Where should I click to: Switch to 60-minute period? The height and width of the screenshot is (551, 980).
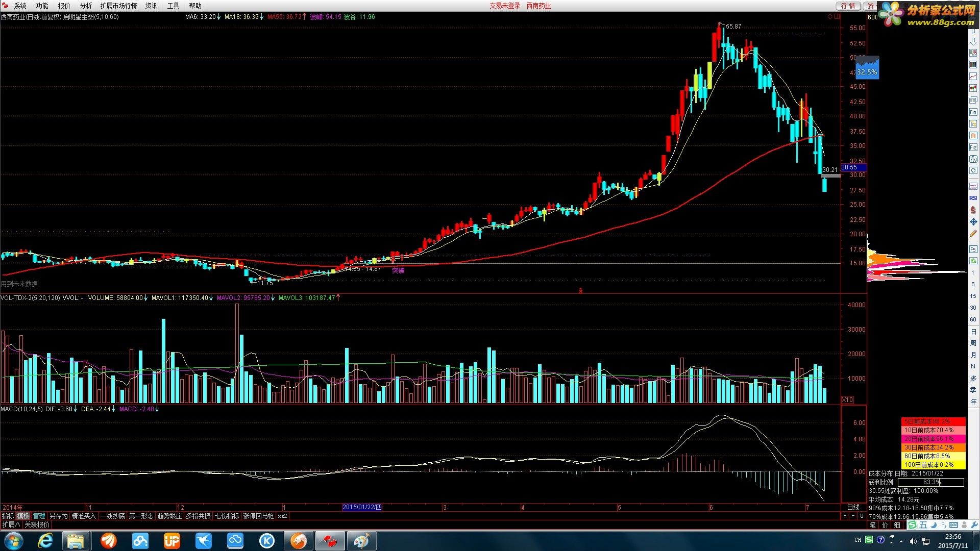click(x=973, y=319)
